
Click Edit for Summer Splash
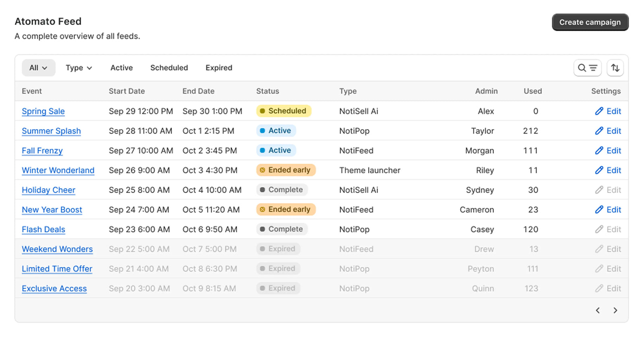pyautogui.click(x=608, y=131)
